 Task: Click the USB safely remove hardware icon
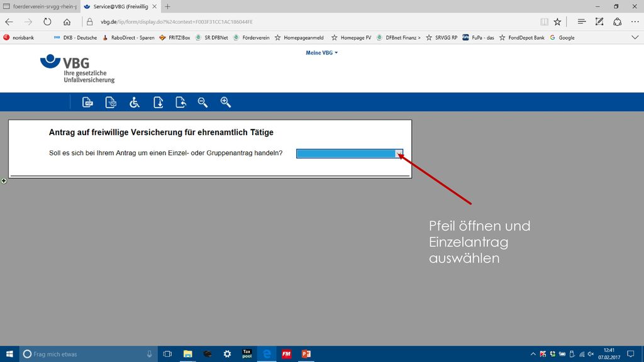click(x=572, y=354)
